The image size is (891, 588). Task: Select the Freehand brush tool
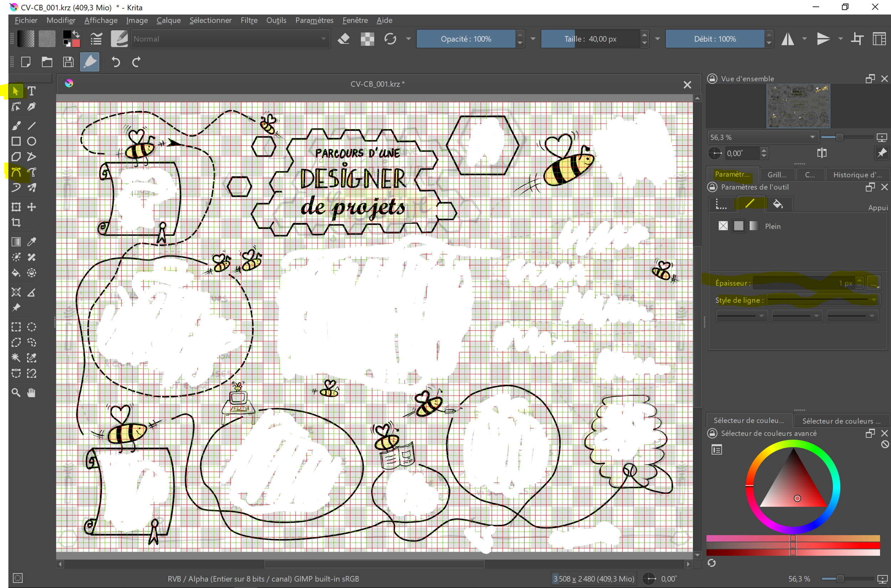pyautogui.click(x=16, y=126)
